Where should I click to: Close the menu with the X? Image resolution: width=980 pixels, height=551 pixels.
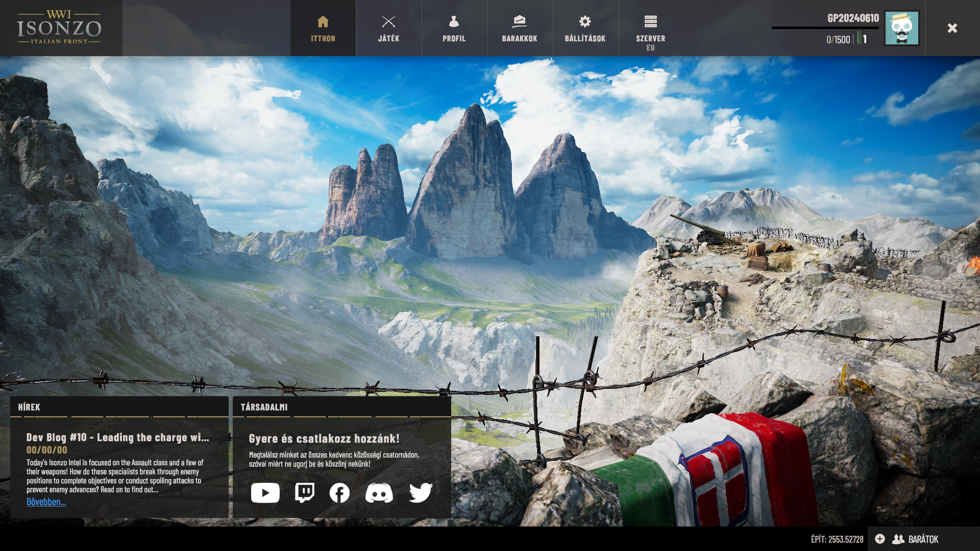952,28
